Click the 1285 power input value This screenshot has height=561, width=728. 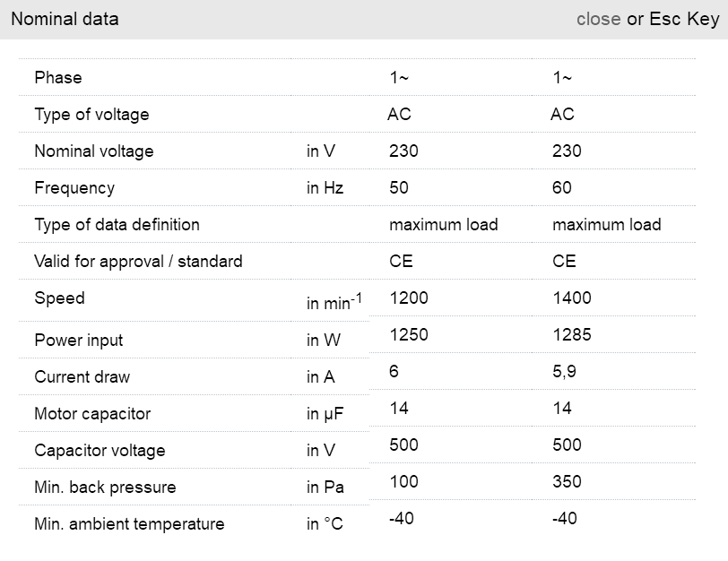572,335
